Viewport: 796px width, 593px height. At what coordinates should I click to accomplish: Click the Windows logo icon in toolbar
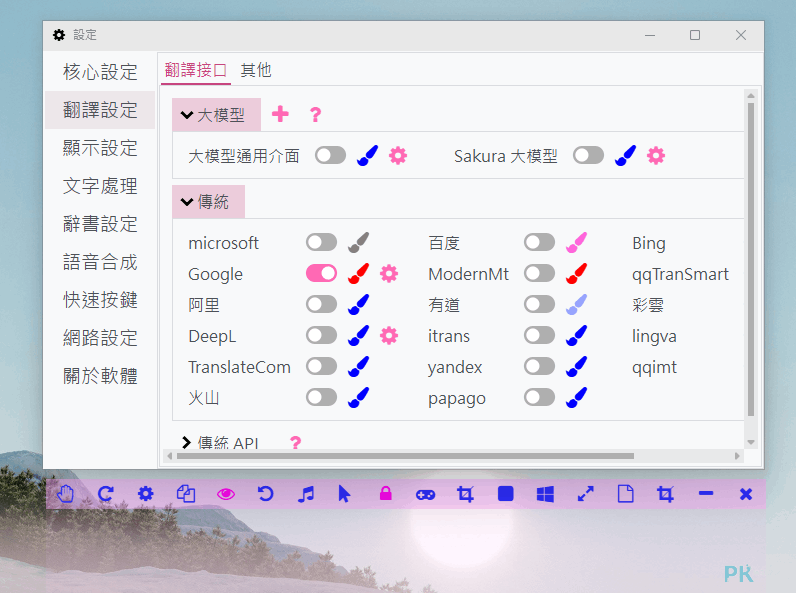545,494
